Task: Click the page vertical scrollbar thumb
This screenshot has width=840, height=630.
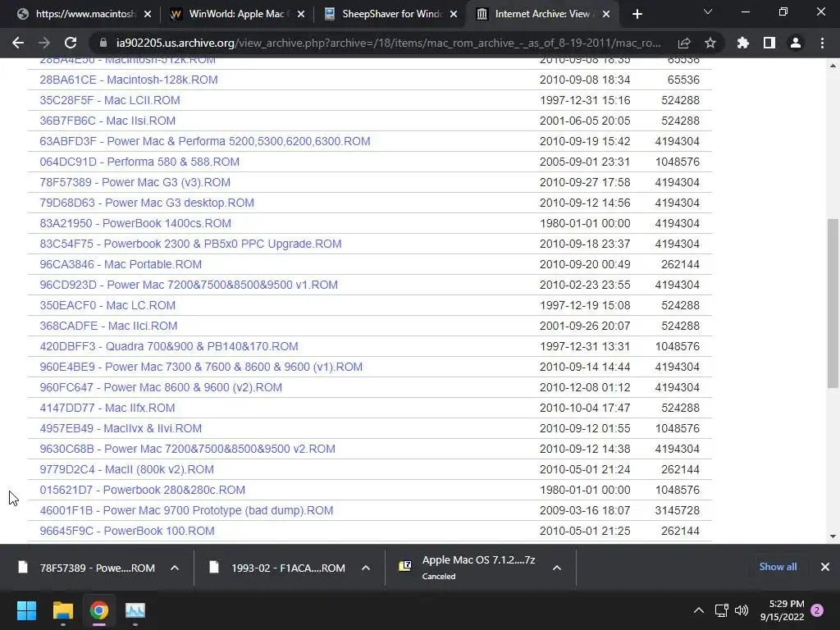Action: click(x=833, y=303)
